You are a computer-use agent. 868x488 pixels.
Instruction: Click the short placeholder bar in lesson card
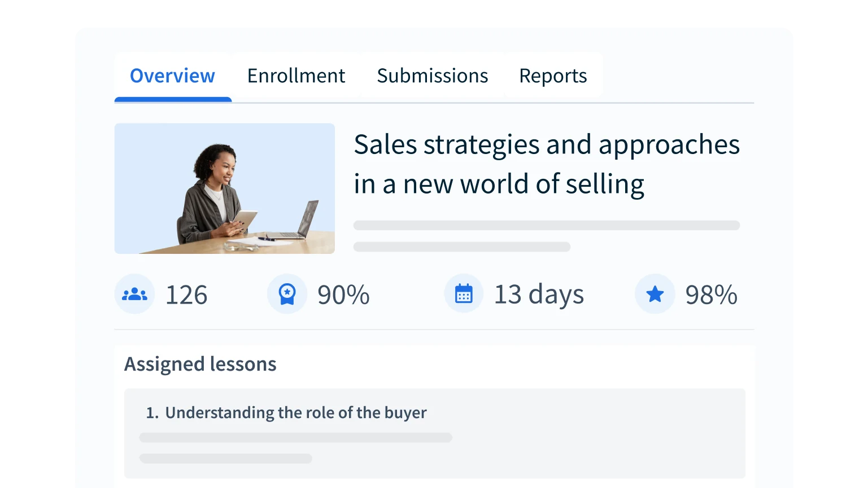click(x=225, y=459)
